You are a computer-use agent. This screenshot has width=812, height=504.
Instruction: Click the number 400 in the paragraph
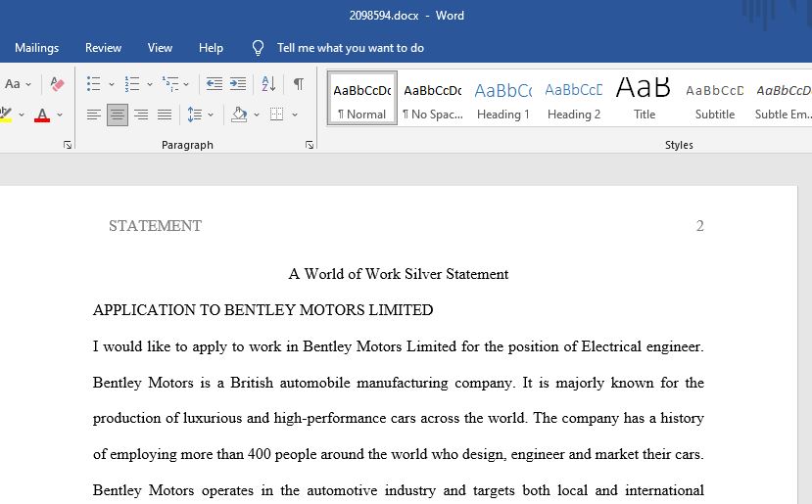(x=259, y=454)
